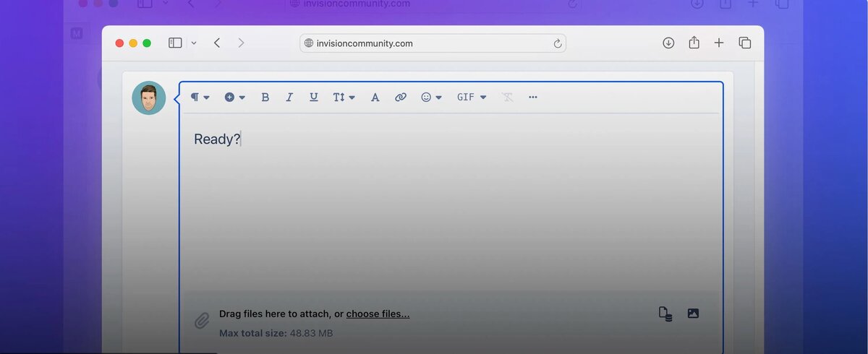Expand the font size dropdown

344,97
